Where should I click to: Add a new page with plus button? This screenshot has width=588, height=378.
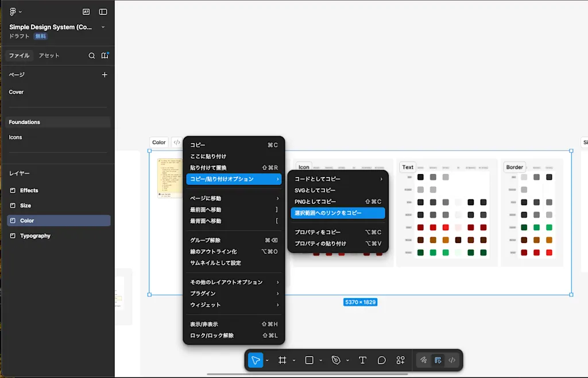[105, 75]
